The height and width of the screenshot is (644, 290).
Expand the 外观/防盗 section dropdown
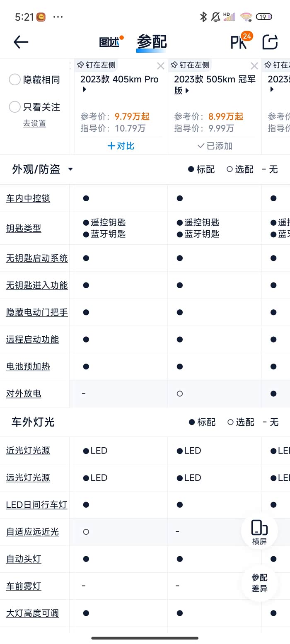coord(70,169)
